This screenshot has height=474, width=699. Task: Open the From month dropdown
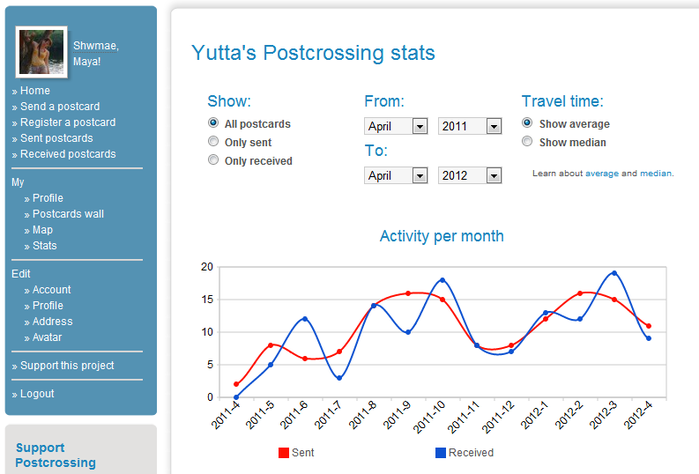(396, 126)
